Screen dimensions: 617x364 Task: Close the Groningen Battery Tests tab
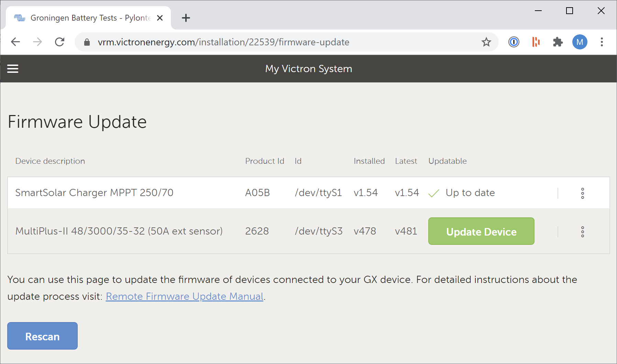click(160, 18)
